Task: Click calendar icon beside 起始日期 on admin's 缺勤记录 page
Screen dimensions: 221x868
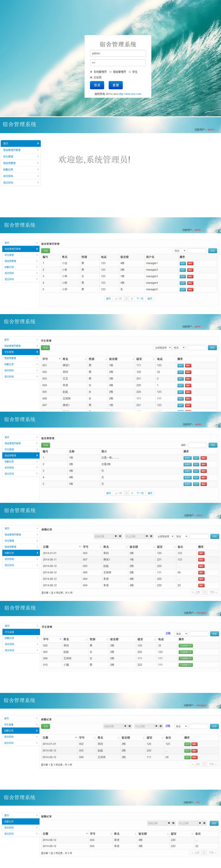Action: tap(120, 536)
